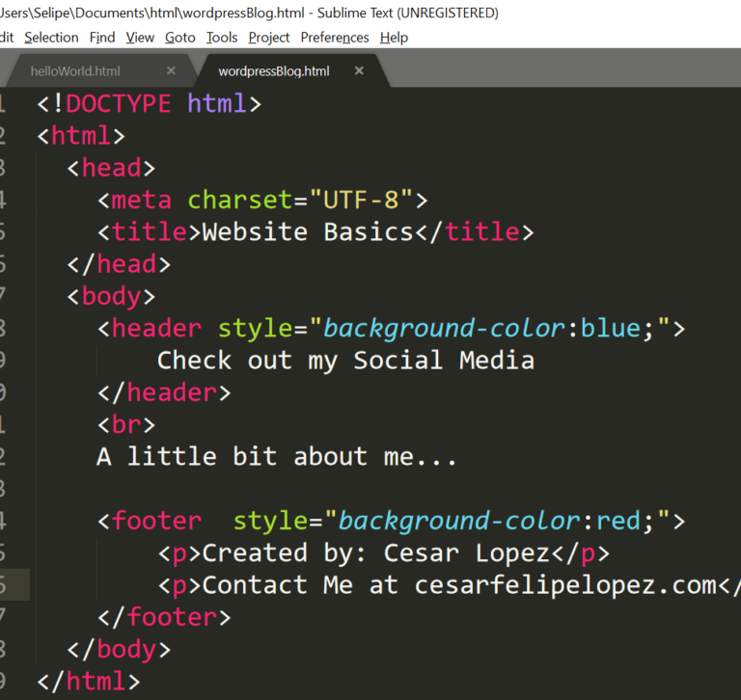Select the wordpressBlog.html tab
Screen dimensions: 741x700
(x=273, y=71)
